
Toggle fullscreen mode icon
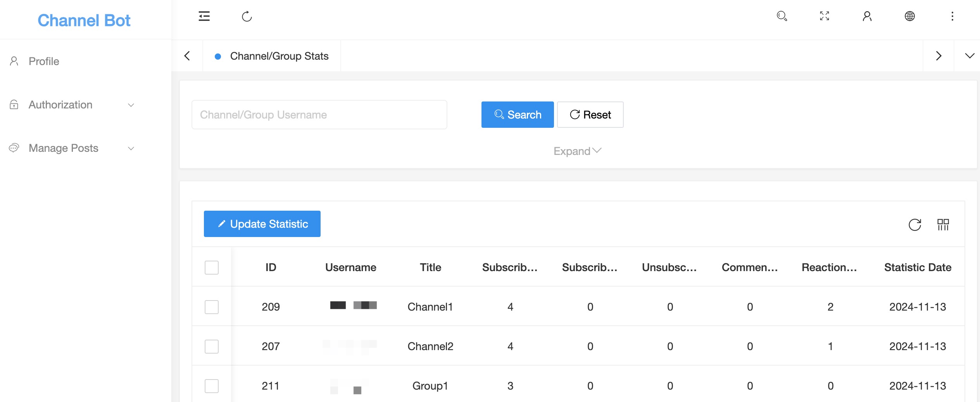(x=824, y=16)
